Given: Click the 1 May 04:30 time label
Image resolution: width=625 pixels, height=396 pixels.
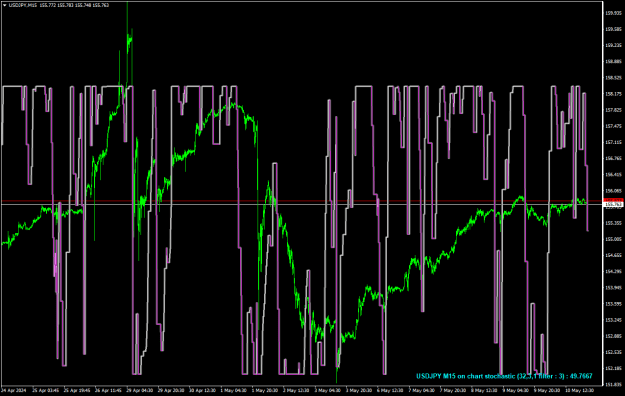Looking at the screenshot, I should [233, 390].
